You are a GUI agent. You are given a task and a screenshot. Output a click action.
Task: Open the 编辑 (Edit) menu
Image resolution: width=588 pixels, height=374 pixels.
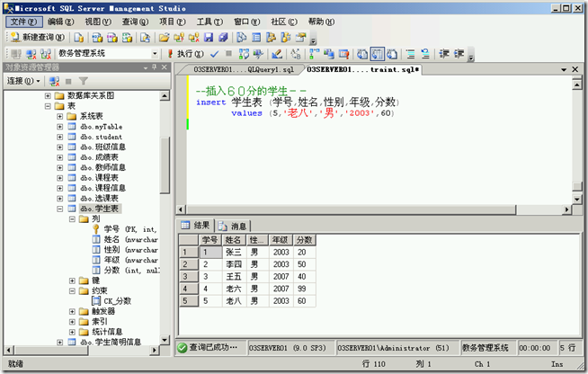point(61,22)
